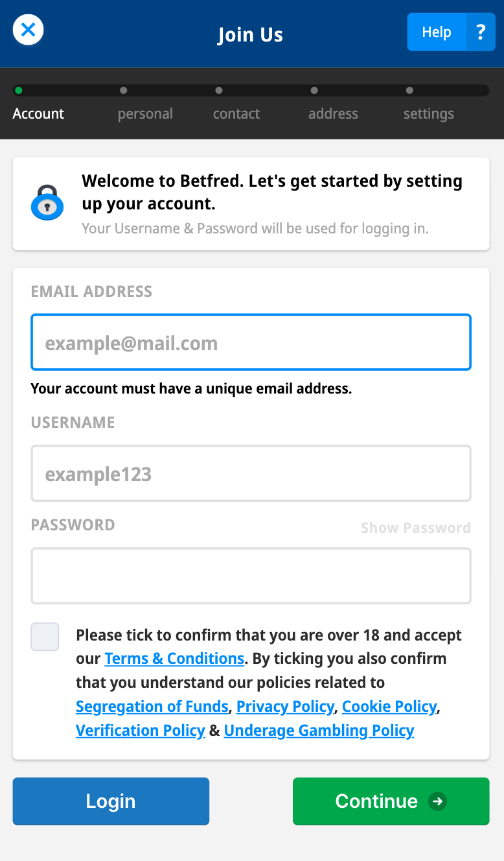Switch to the personal step
Screen dimensions: 504x861
[145, 113]
